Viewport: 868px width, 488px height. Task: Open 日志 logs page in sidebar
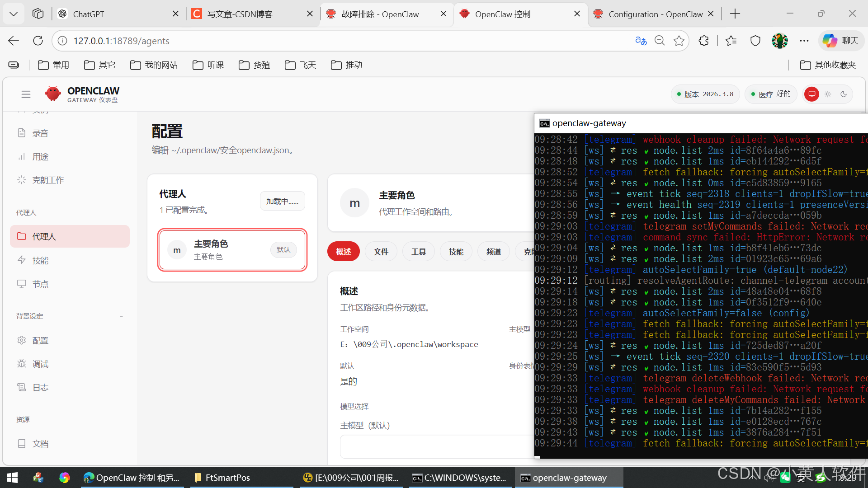pos(40,387)
